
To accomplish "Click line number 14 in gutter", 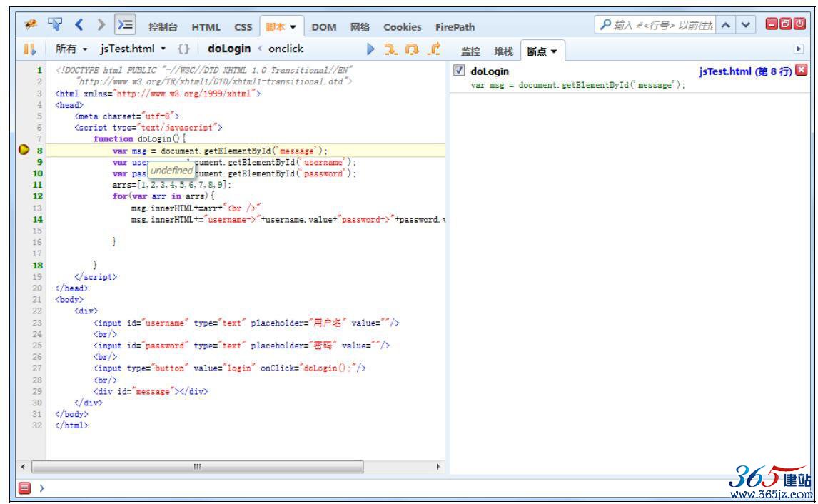I will [x=38, y=219].
